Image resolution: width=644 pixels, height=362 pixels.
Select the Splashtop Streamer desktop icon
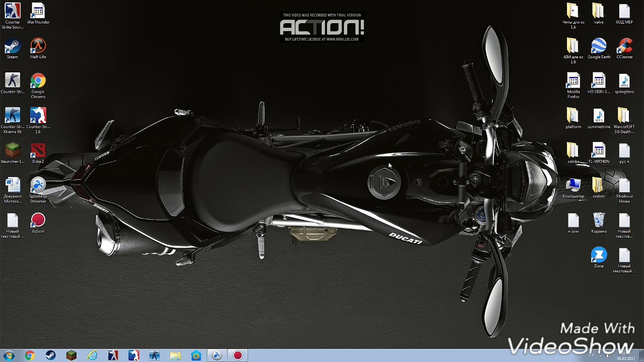(38, 191)
